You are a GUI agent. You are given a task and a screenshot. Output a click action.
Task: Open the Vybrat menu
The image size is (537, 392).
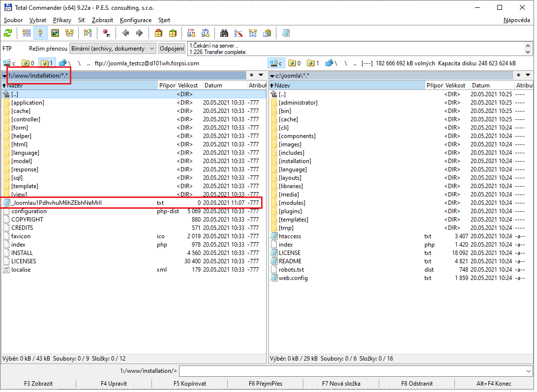tap(38, 20)
